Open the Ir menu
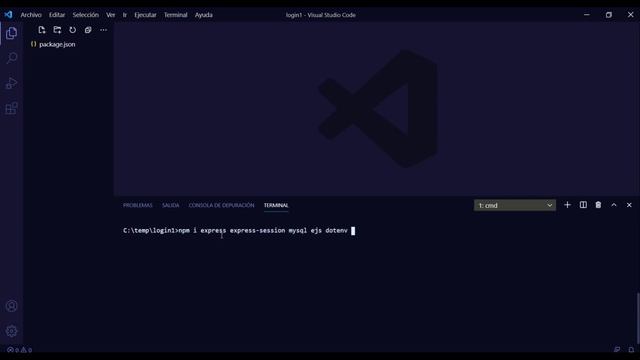Viewport: 640px width, 360px height. click(x=124, y=15)
